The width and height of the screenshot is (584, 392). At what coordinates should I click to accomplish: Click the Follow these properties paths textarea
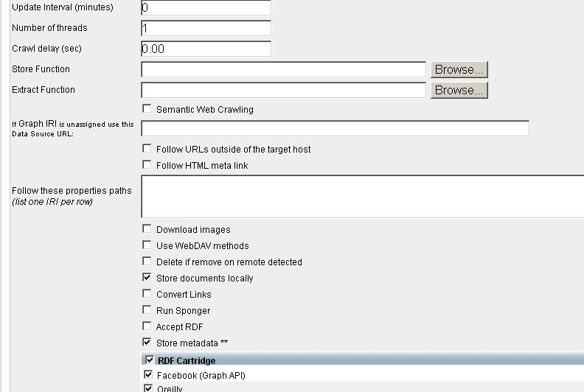tap(361, 196)
